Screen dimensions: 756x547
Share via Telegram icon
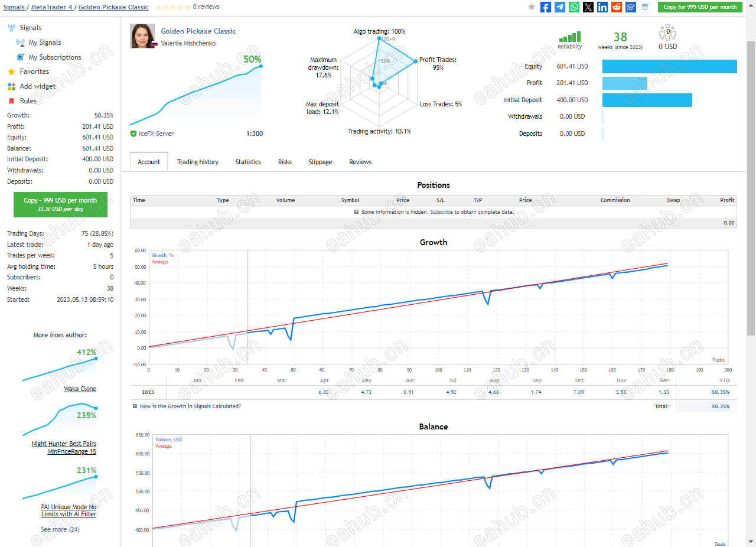point(560,7)
